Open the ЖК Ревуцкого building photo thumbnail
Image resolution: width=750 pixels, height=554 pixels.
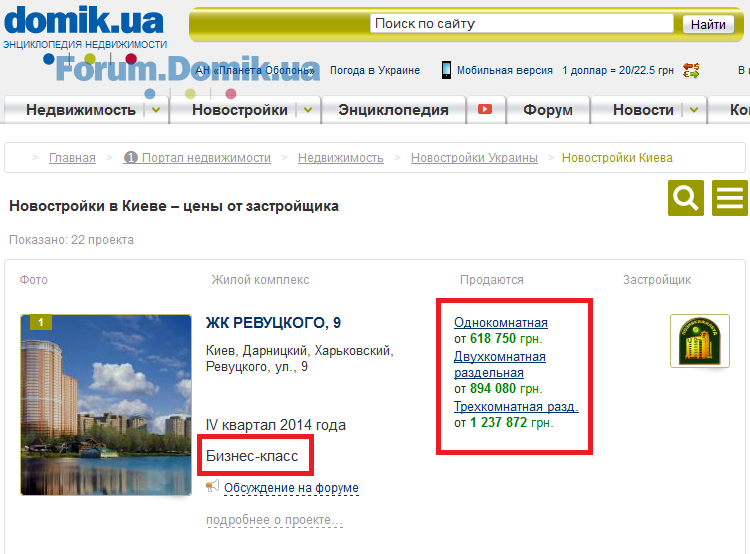click(x=106, y=405)
